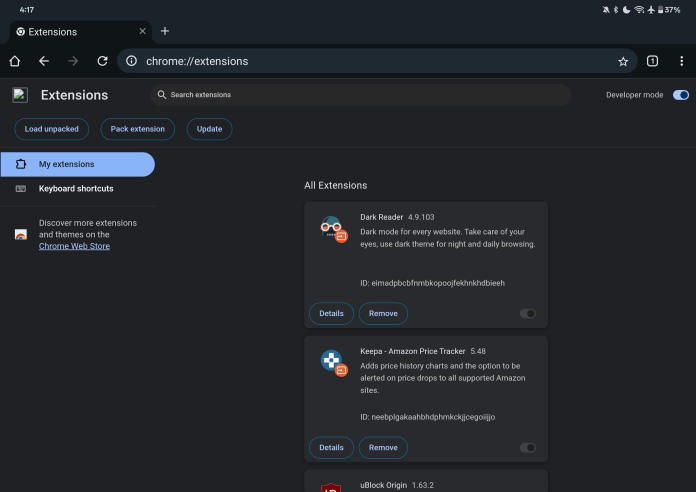Open Keyboard shortcuts section
This screenshot has width=696, height=492.
[76, 189]
